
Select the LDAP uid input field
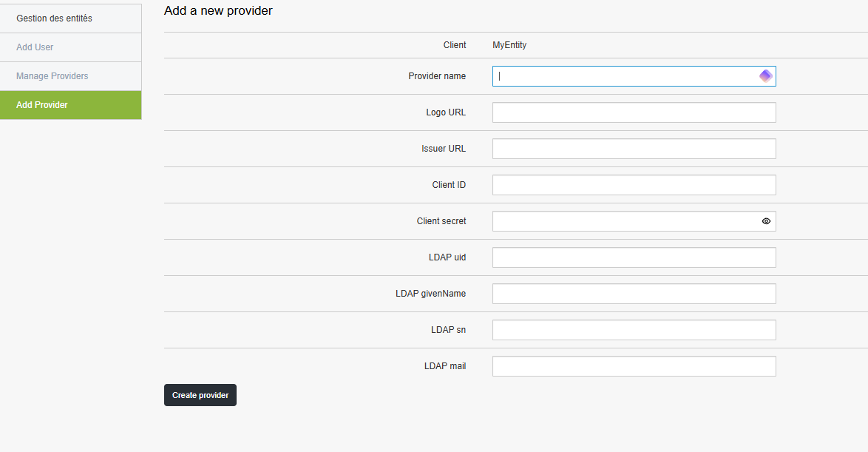tap(634, 257)
